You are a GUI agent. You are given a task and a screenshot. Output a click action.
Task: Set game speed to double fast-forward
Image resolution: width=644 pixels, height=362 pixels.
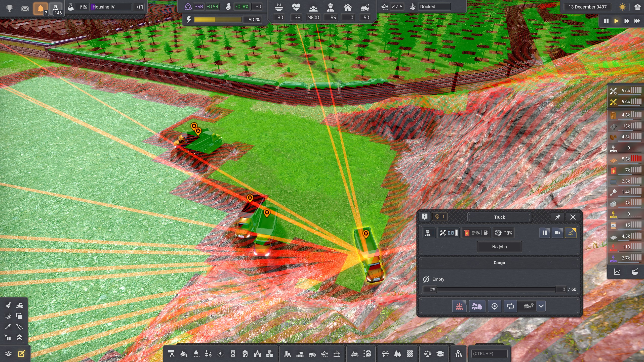pos(627,21)
